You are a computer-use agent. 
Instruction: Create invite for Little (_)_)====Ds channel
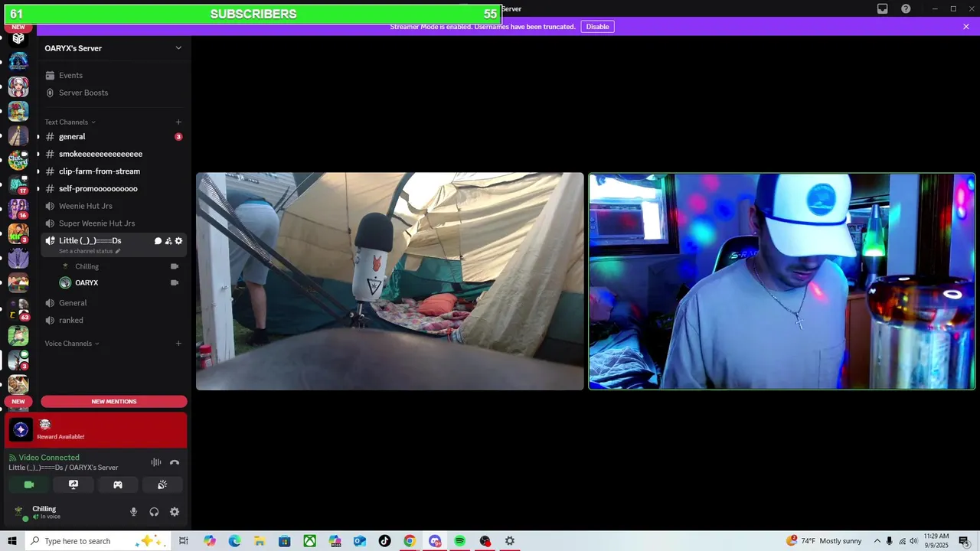pyautogui.click(x=168, y=241)
